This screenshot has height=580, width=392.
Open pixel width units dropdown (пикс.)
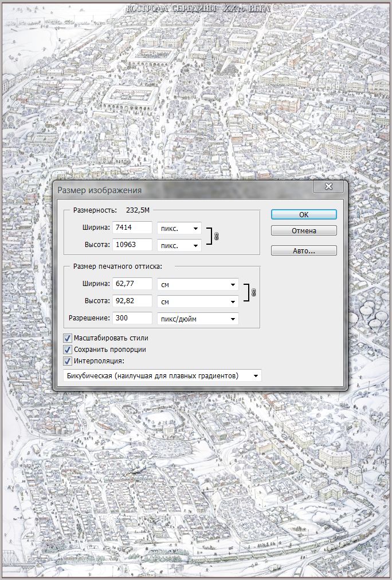179,228
